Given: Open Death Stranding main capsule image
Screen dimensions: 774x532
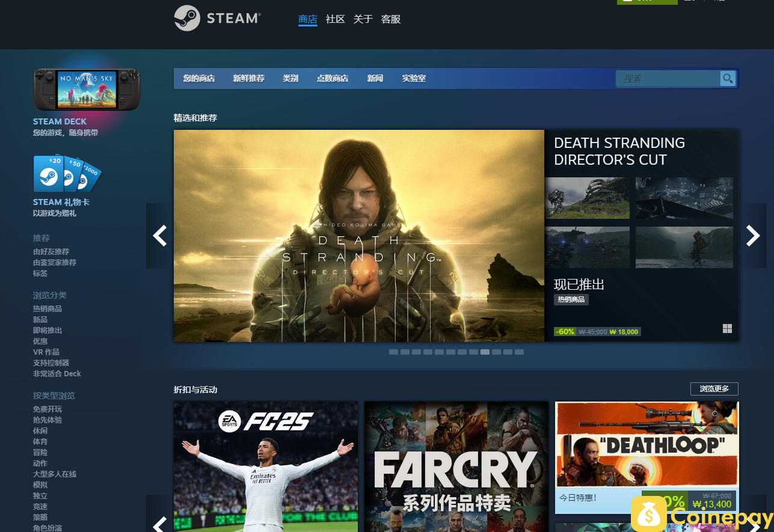Looking at the screenshot, I should click(x=359, y=236).
